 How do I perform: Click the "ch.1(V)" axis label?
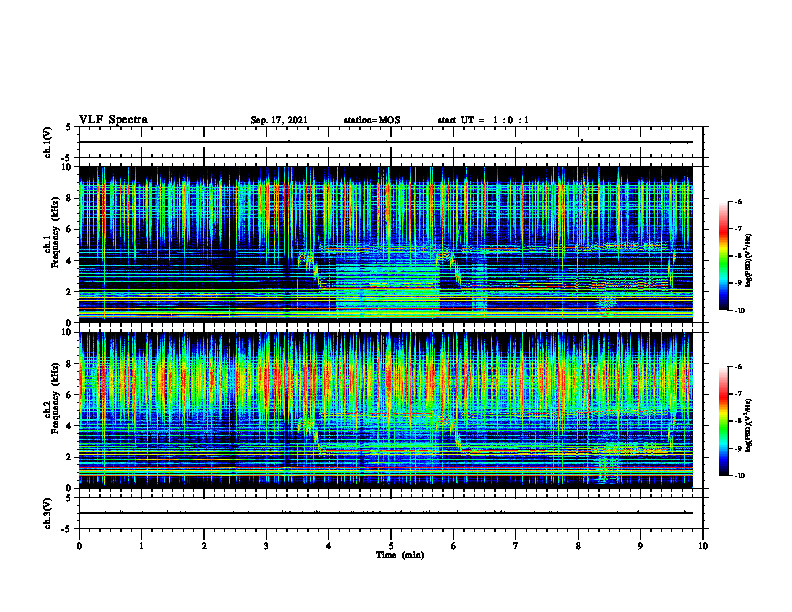(48, 142)
